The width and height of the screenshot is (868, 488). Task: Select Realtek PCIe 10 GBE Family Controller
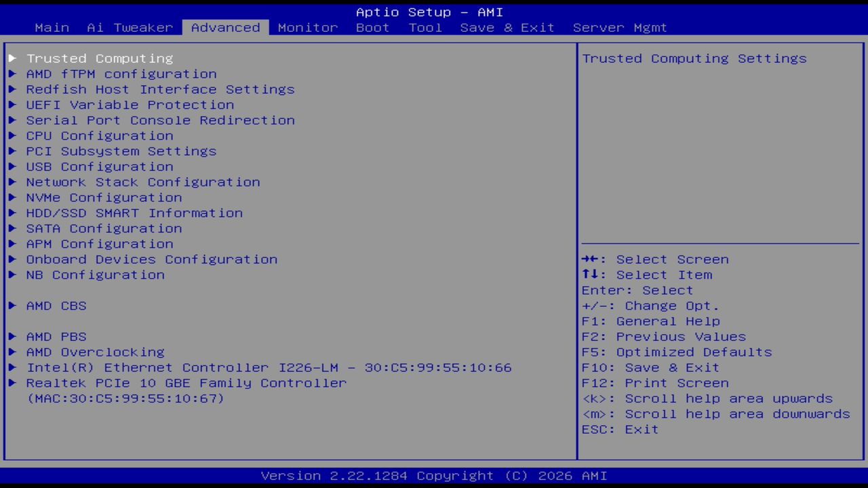[186, 383]
